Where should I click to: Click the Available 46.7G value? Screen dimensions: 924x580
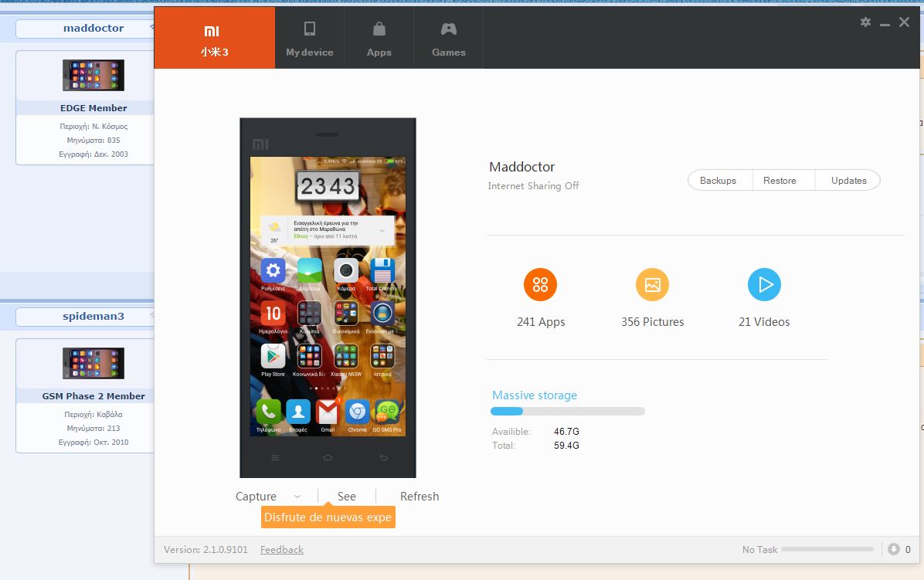point(566,432)
